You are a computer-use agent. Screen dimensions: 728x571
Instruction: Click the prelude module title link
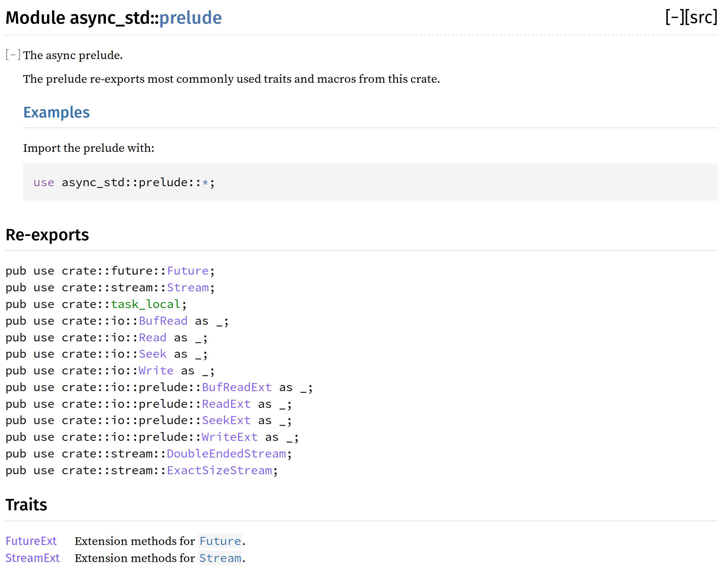coord(190,18)
